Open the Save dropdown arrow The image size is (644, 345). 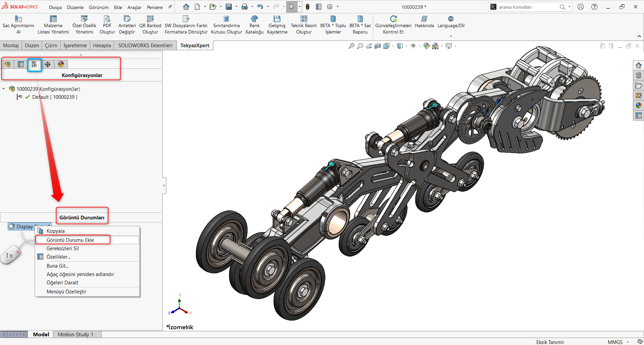click(236, 7)
